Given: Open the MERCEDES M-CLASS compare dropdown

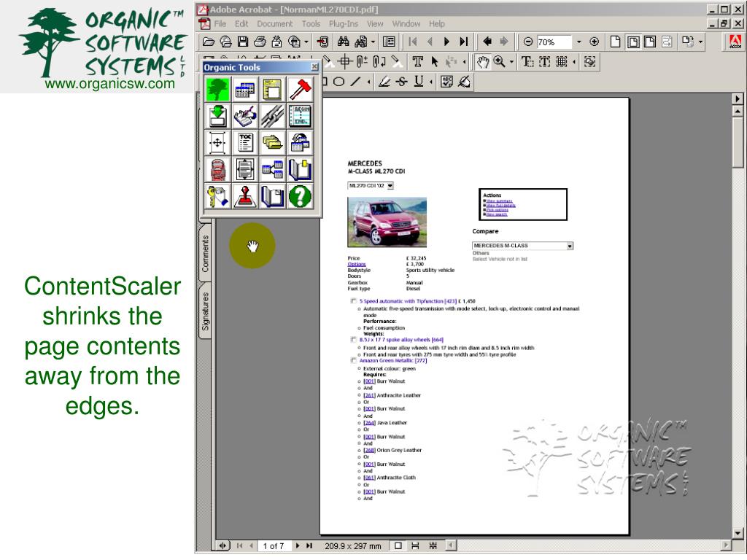Looking at the screenshot, I should point(570,246).
